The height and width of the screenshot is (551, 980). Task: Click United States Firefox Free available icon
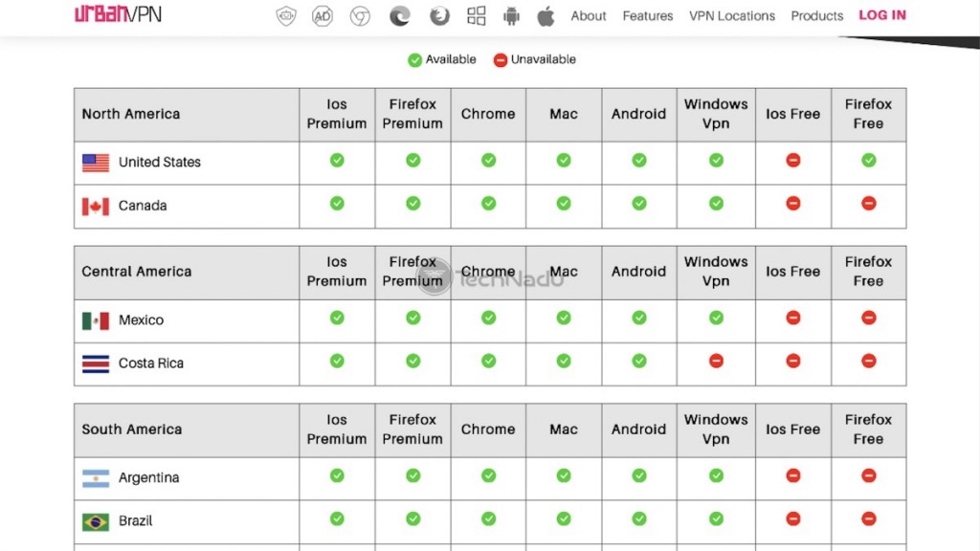click(x=869, y=161)
